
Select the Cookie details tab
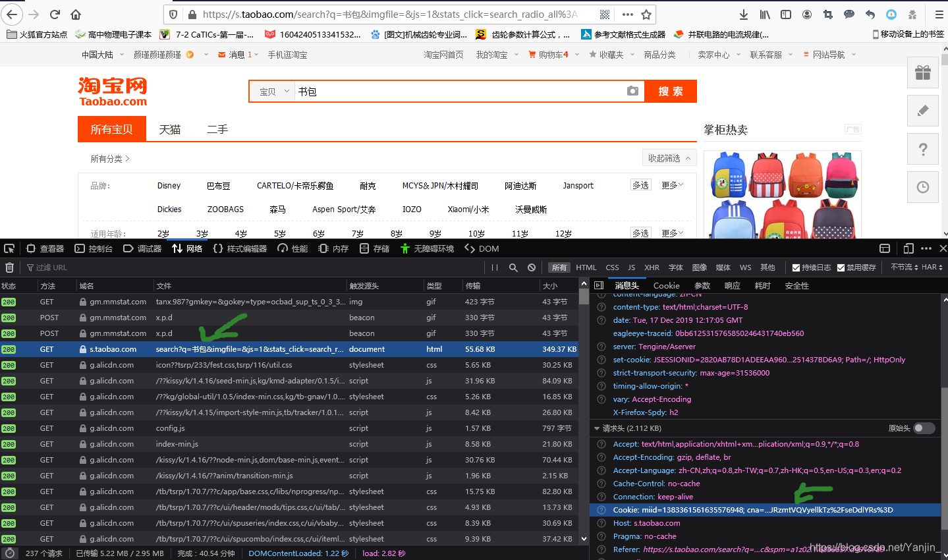coord(666,285)
